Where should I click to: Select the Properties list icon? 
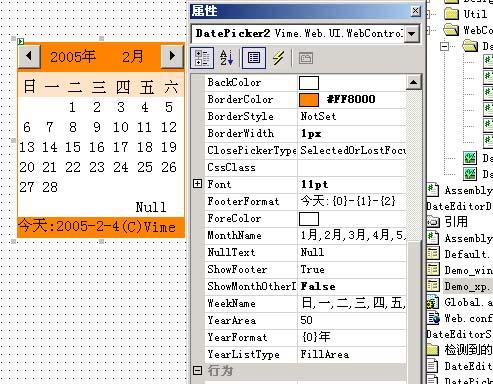click(254, 58)
